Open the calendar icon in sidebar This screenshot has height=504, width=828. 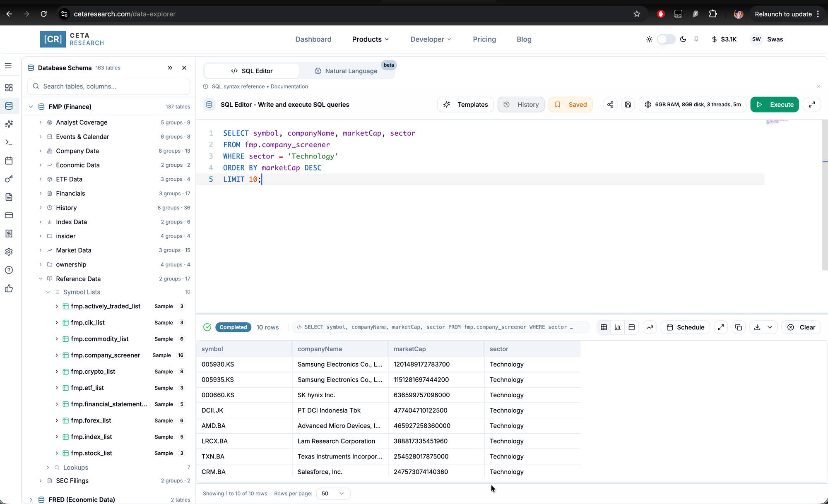9,161
